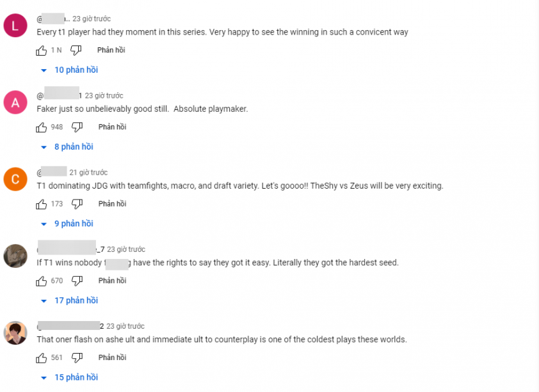Image resolution: width=539 pixels, height=392 pixels.
Task: Dislike the hardest seed comment
Action: pos(77,281)
